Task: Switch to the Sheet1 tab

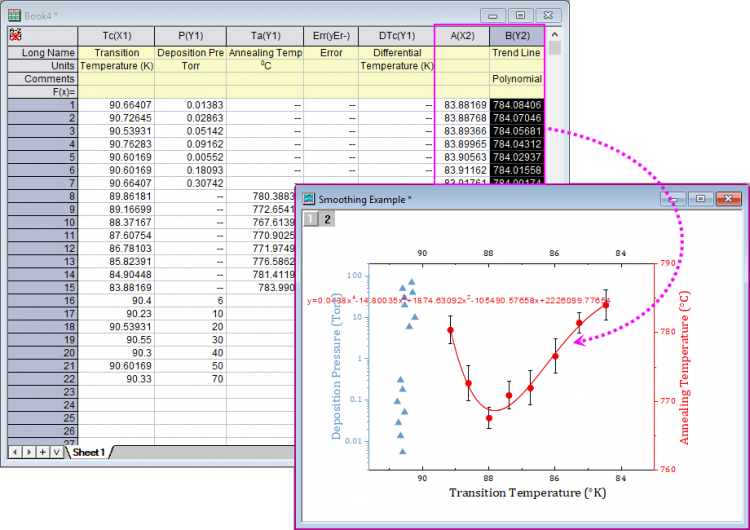Action: pyautogui.click(x=88, y=452)
